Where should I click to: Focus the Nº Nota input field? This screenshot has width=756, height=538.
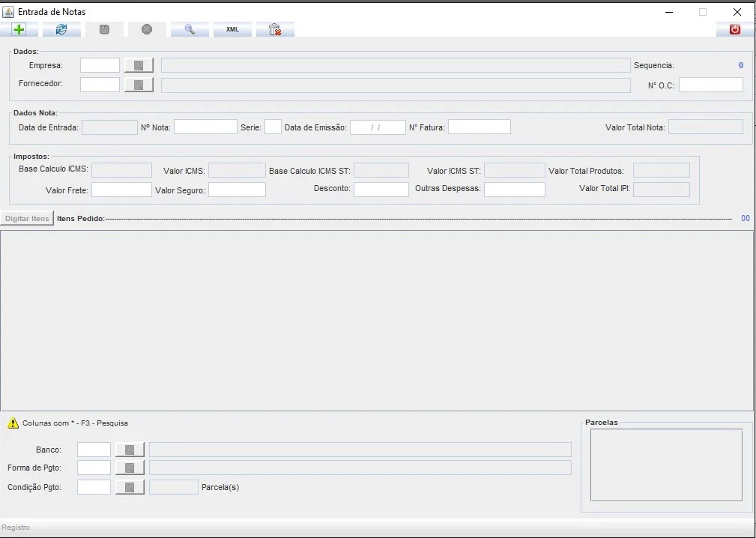click(x=205, y=127)
